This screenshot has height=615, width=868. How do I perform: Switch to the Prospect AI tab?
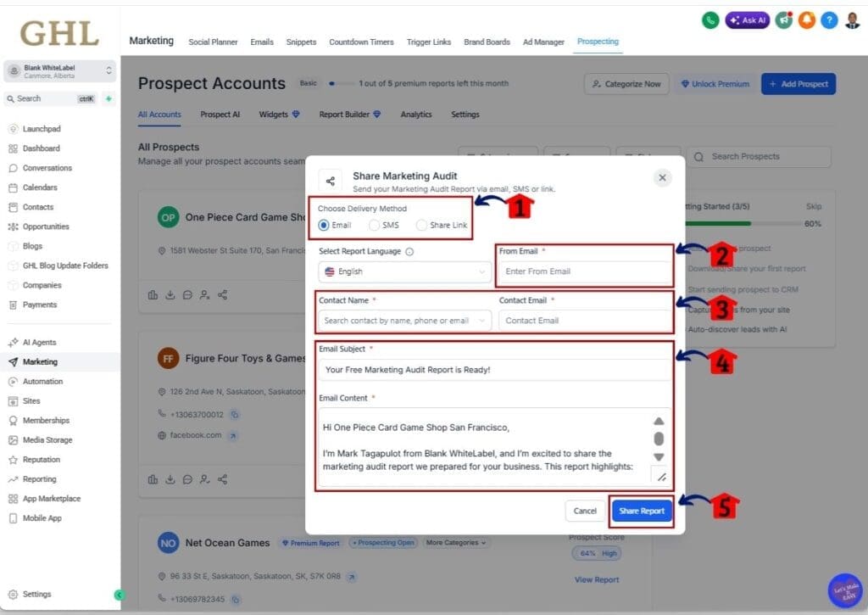tap(220, 114)
